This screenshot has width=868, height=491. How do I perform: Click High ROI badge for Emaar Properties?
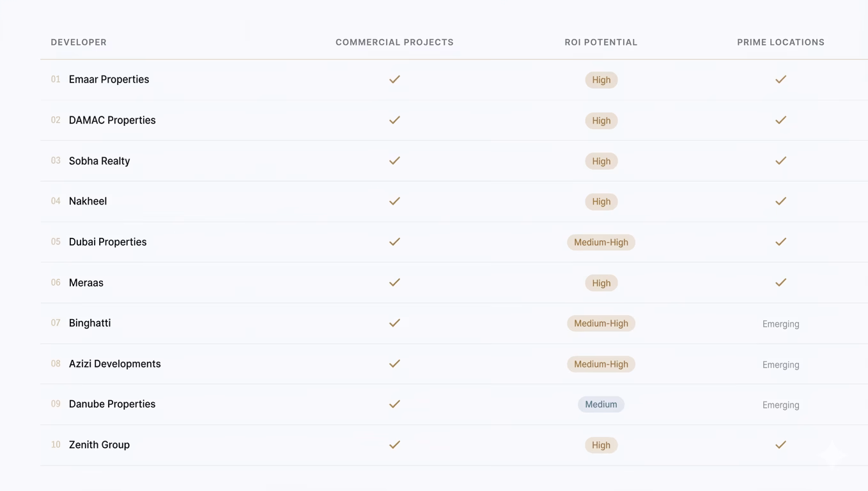tap(601, 80)
